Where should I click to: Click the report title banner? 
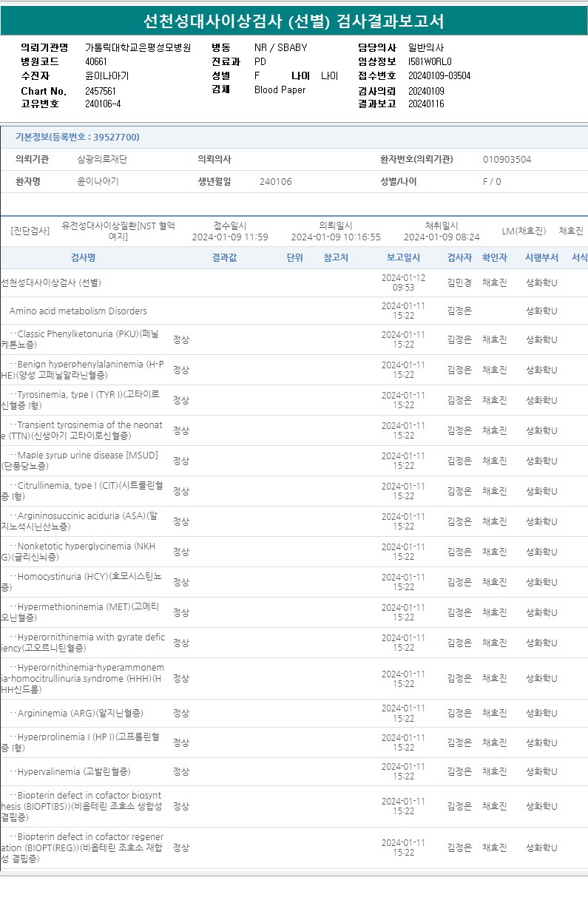pyautogui.click(x=294, y=21)
